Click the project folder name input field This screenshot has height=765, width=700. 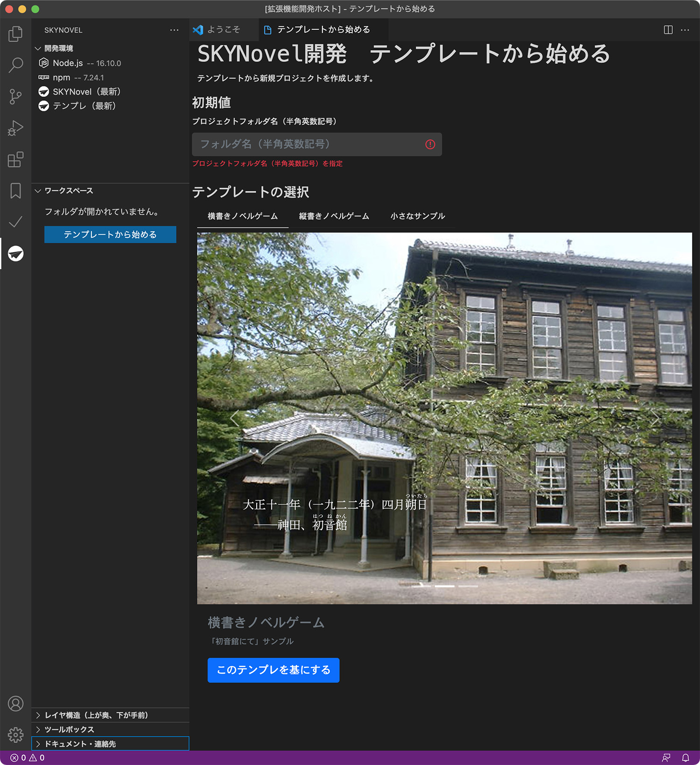pos(317,144)
